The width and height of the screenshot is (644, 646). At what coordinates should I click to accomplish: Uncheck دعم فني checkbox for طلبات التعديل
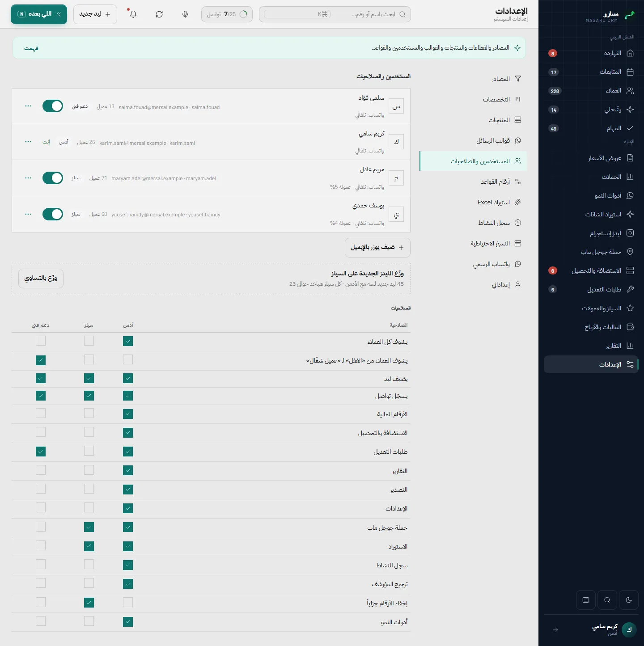click(41, 452)
